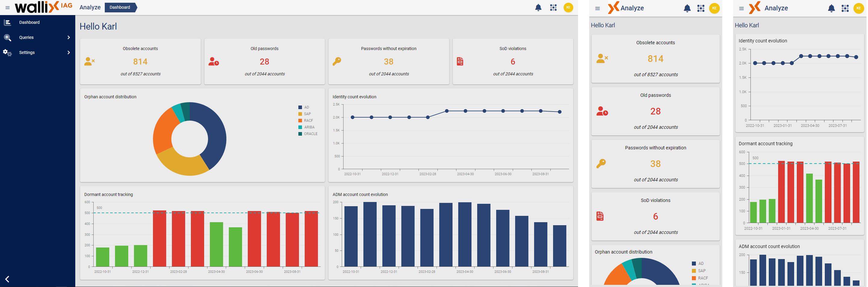Open the apps grid in the middle mobile view

(x=701, y=8)
